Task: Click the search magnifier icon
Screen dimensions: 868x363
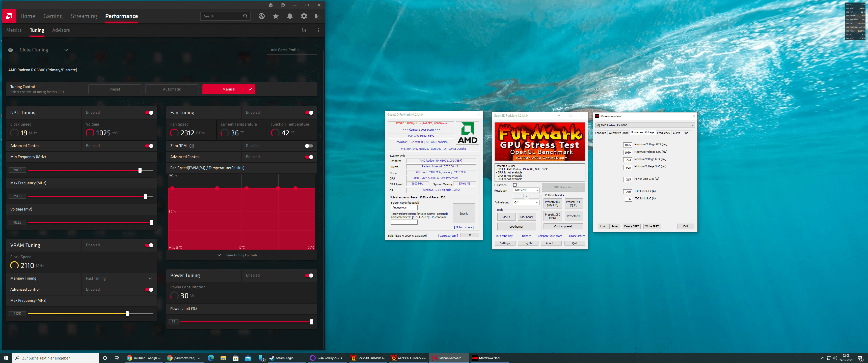Action: (x=245, y=16)
